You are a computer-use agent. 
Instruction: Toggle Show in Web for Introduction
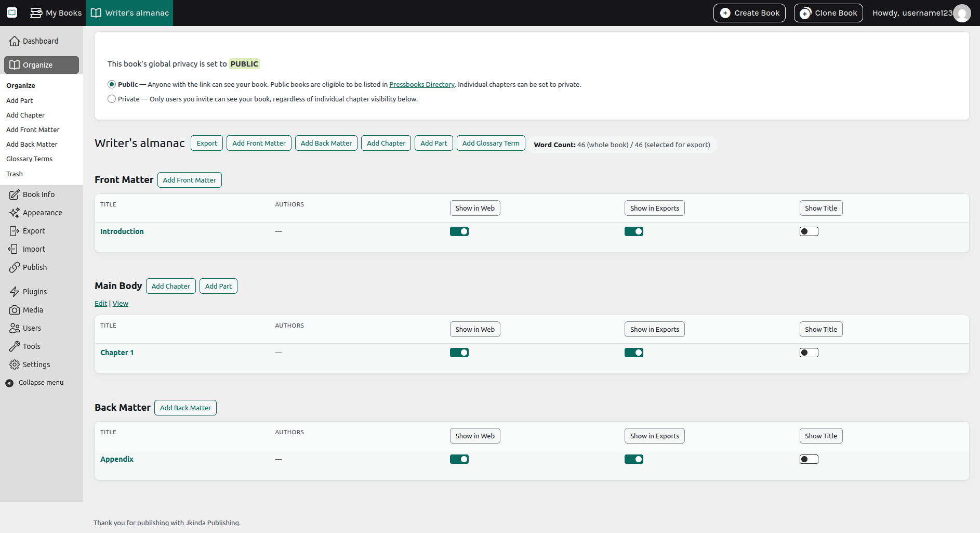[x=459, y=231]
